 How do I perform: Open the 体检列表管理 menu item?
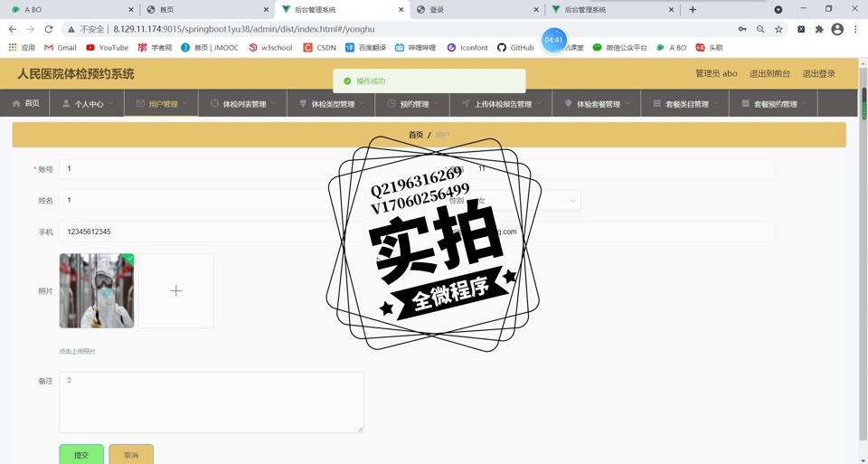243,104
